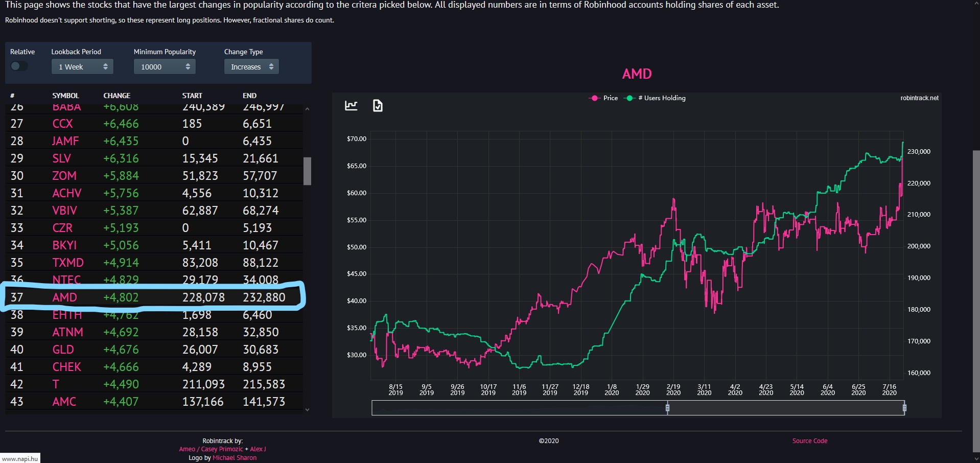
Task: Click the stock table scrollbar thumb
Action: click(307, 171)
